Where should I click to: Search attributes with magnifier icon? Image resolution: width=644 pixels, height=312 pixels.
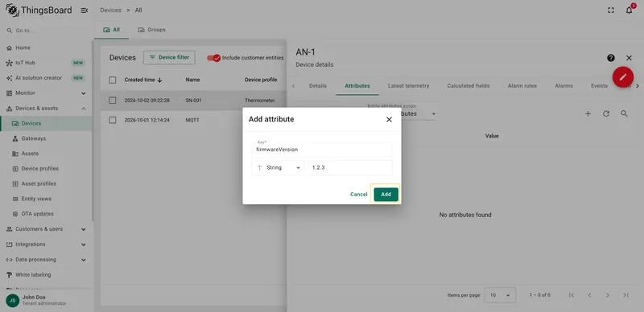point(624,113)
